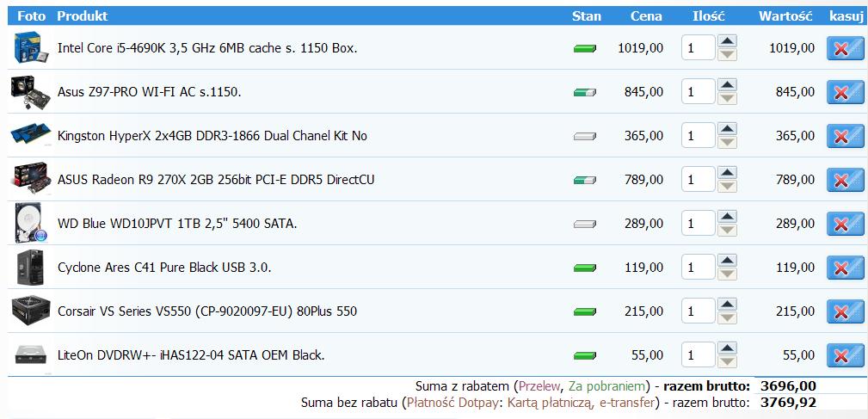
Task: Open the Płatność Dotpay link
Action: (x=454, y=403)
